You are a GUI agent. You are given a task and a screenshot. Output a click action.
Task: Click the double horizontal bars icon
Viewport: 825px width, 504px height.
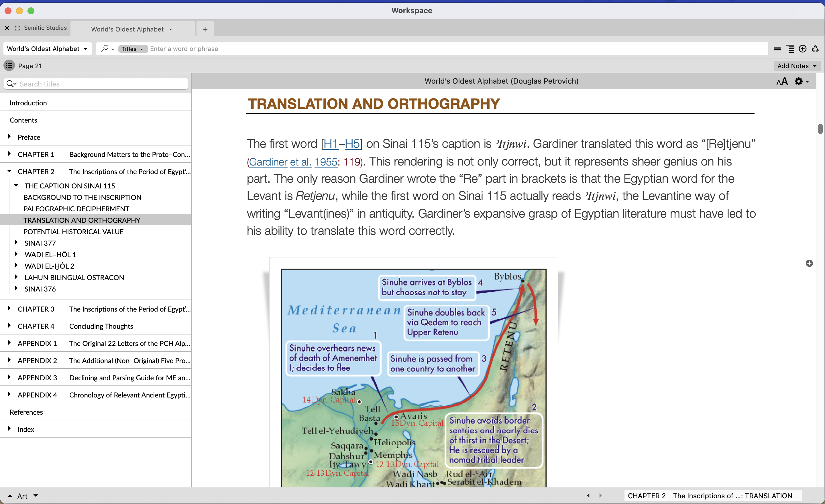coord(777,49)
